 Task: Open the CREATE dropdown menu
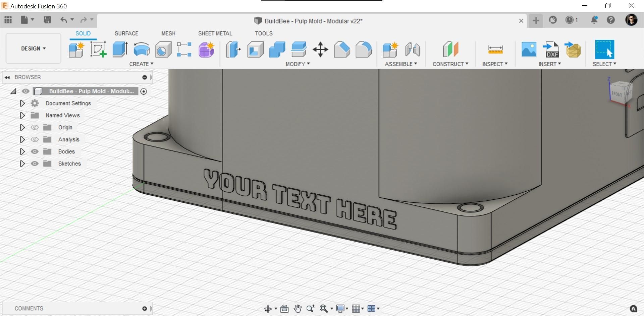(141, 64)
